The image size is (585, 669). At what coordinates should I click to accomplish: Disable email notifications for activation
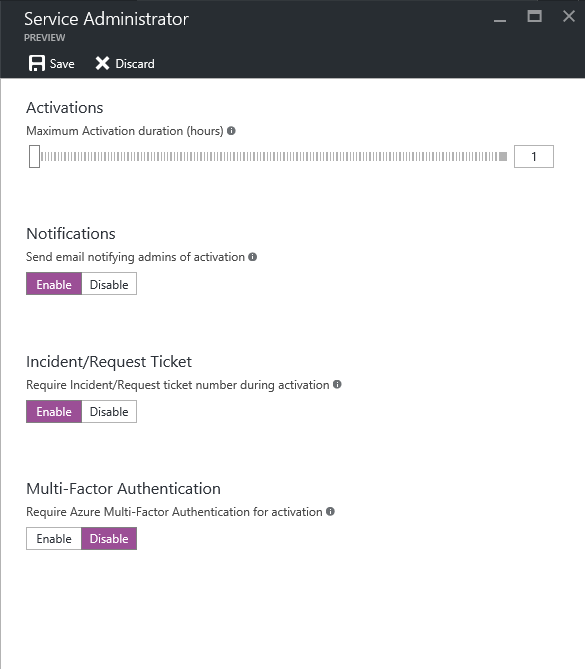coord(109,284)
